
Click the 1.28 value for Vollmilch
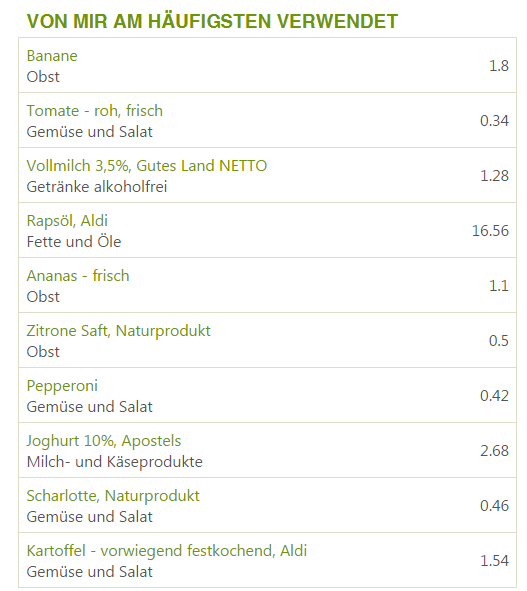tap(494, 176)
